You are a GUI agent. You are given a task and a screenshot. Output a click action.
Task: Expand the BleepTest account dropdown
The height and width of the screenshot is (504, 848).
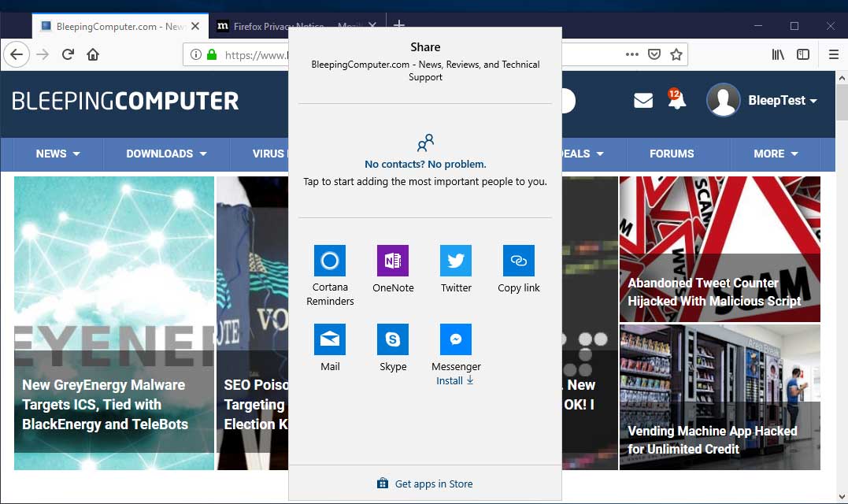(783, 101)
